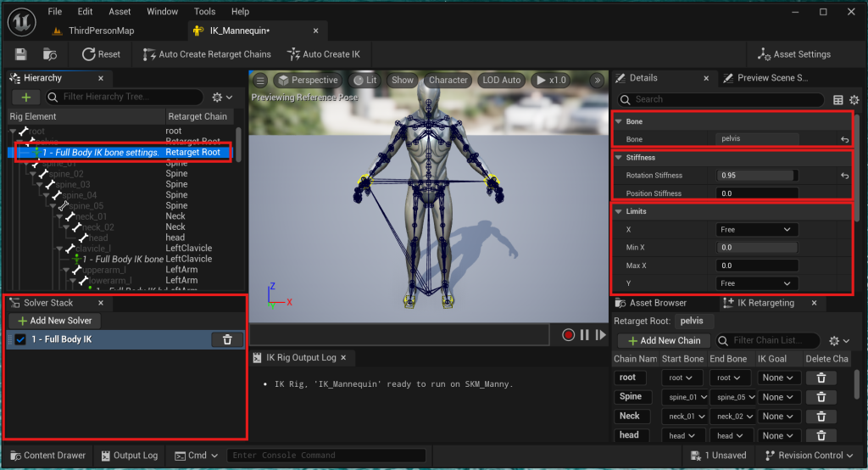Click the Reset button in toolbar
This screenshot has width=868, height=470.
(101, 54)
